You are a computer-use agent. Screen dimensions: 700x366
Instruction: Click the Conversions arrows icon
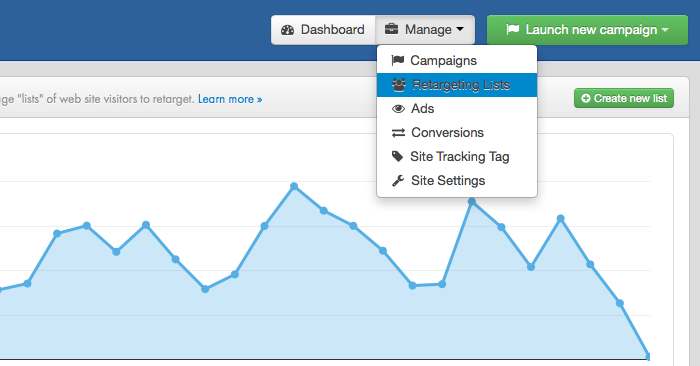pyautogui.click(x=398, y=133)
